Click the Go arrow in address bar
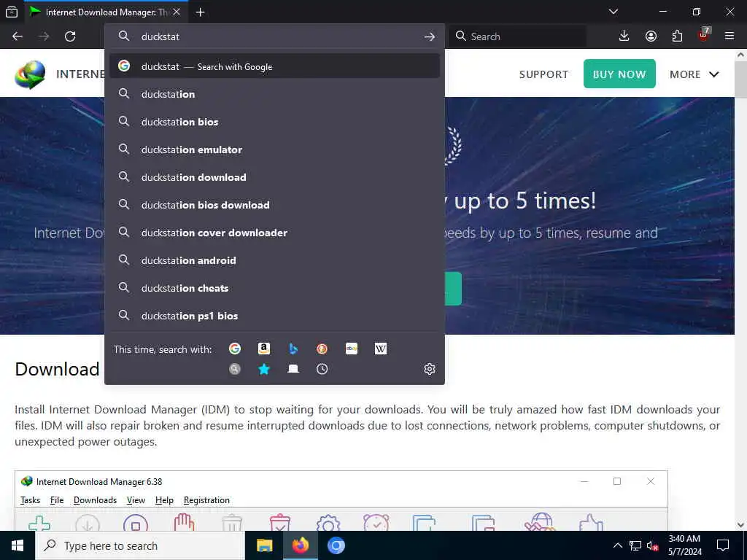The image size is (747, 560). pos(429,36)
